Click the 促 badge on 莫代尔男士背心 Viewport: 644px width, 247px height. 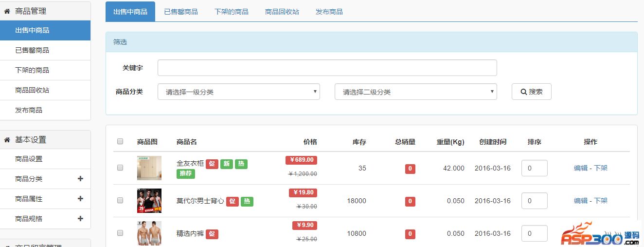tap(233, 201)
